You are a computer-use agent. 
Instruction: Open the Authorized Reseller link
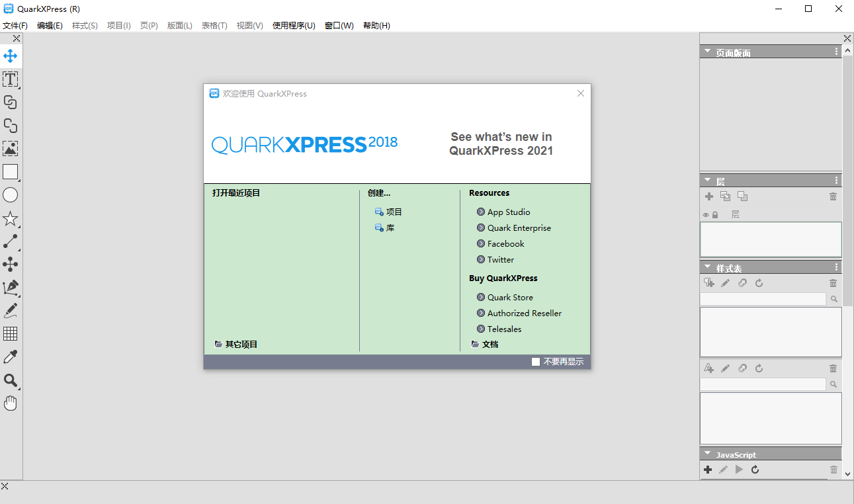click(519, 314)
